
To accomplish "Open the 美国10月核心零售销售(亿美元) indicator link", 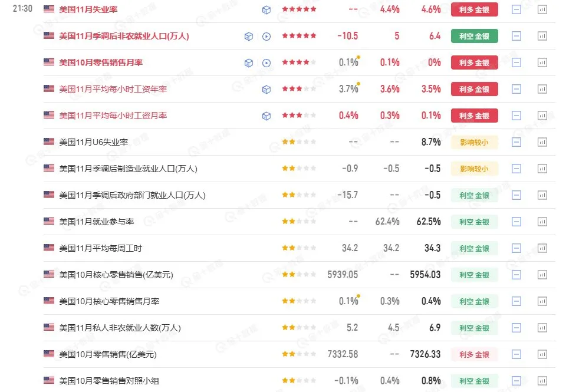I will pos(116,275).
